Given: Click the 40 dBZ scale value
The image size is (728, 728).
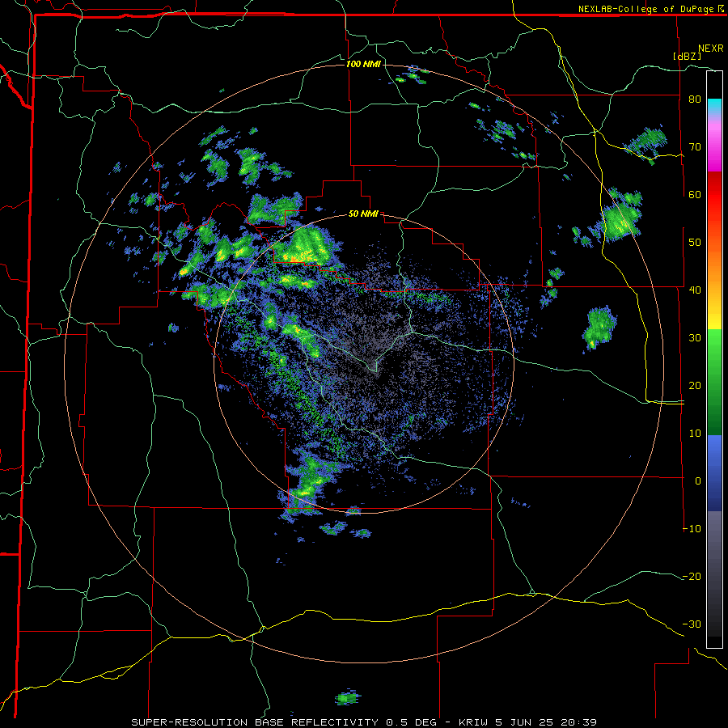Looking at the screenshot, I should 695,290.
